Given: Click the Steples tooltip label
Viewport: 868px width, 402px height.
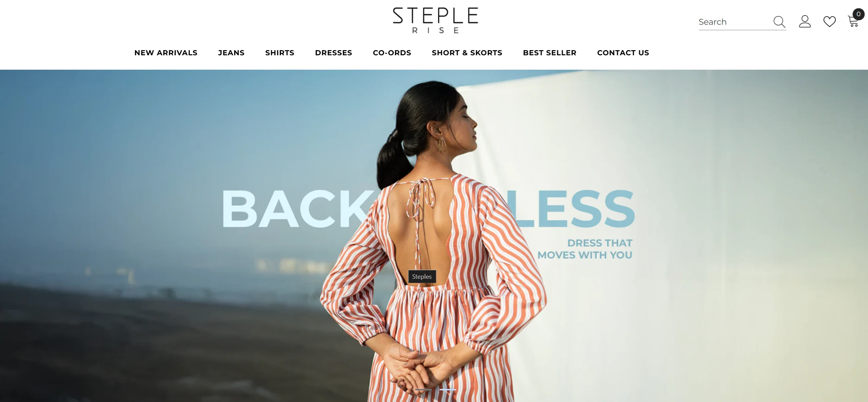Looking at the screenshot, I should click(422, 276).
